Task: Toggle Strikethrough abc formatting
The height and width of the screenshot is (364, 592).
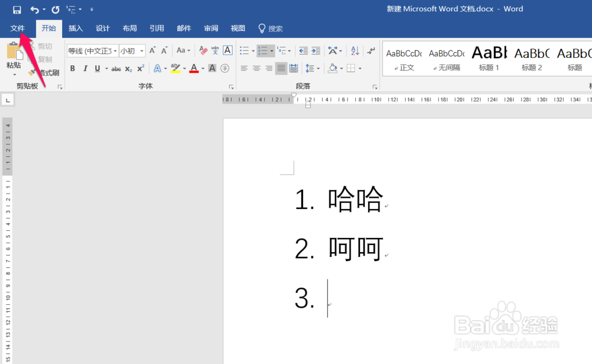Action: coord(116,69)
